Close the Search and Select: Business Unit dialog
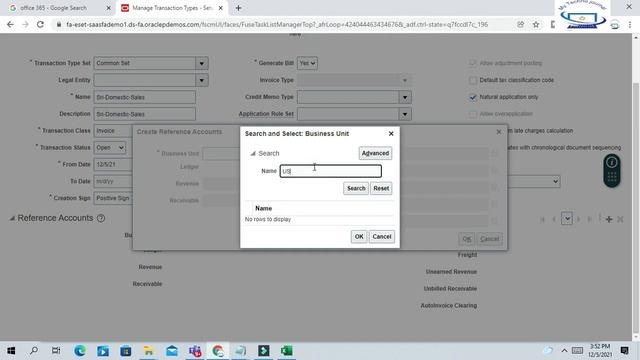 tap(391, 133)
